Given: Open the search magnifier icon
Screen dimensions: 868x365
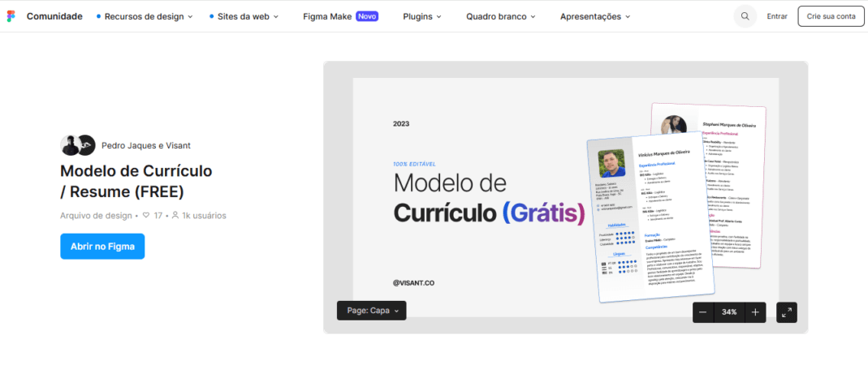Looking at the screenshot, I should pos(745,16).
